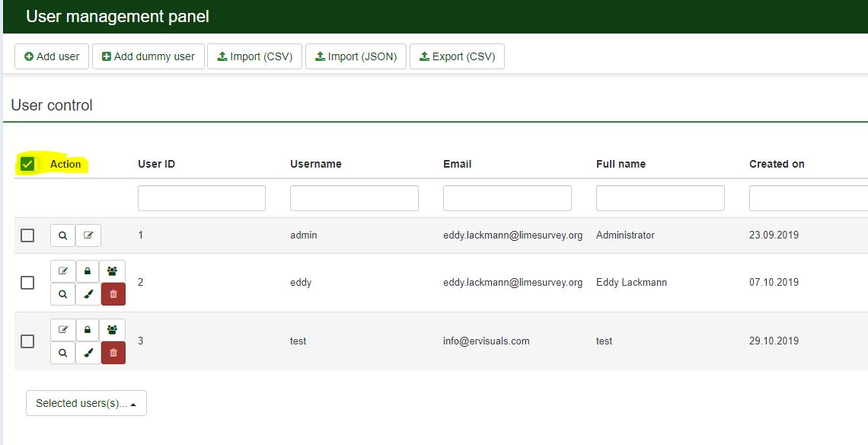
Task: Select the checkbox for user eddy
Action: click(x=27, y=283)
